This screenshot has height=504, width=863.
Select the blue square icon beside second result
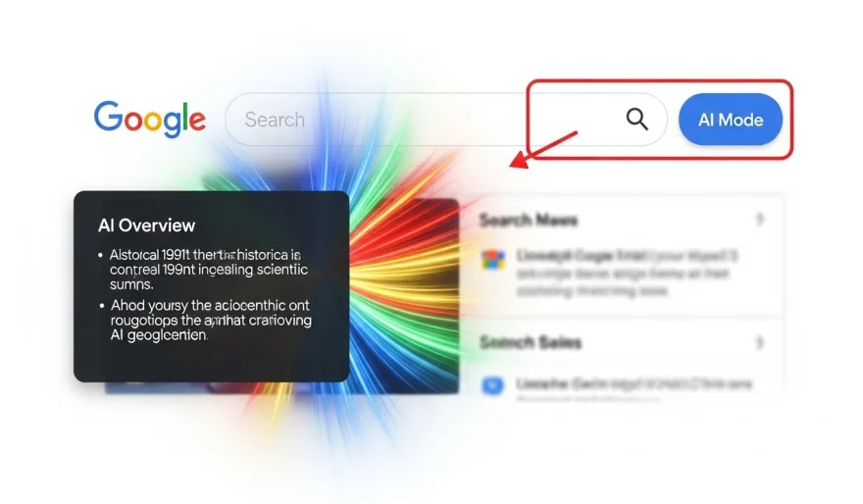click(x=492, y=385)
